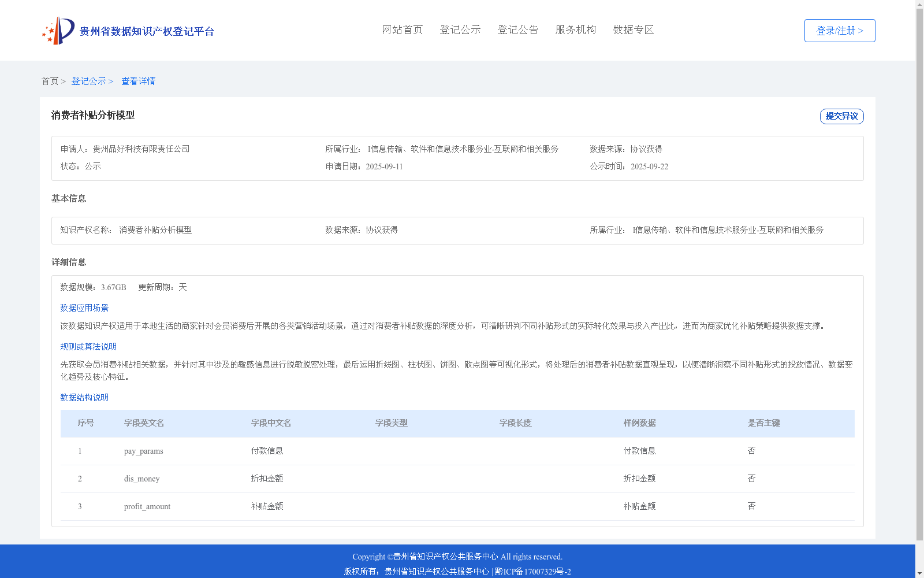Click 否 in the profit_amount row
This screenshot has width=924, height=578.
point(751,506)
